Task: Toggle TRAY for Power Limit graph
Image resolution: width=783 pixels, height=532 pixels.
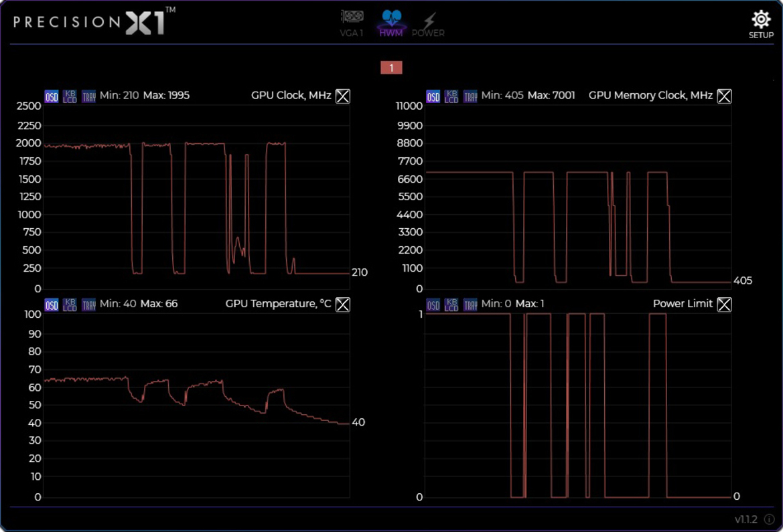Action: coord(470,304)
